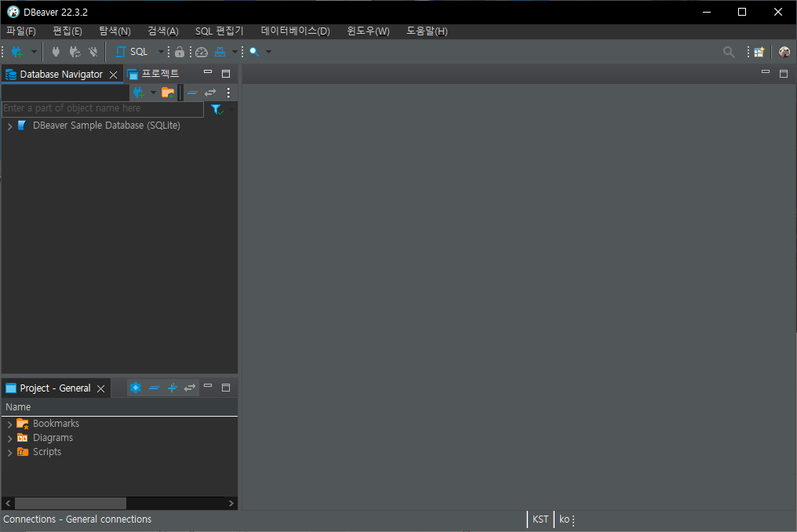The height and width of the screenshot is (532, 797).
Task: Open a new SQL script with SQL button
Action: tap(132, 52)
